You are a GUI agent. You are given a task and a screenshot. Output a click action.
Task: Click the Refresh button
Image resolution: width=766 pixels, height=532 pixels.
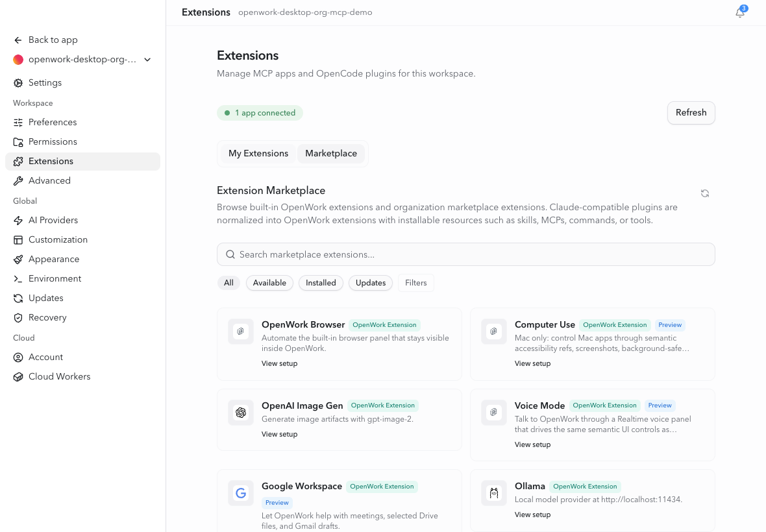[691, 113]
